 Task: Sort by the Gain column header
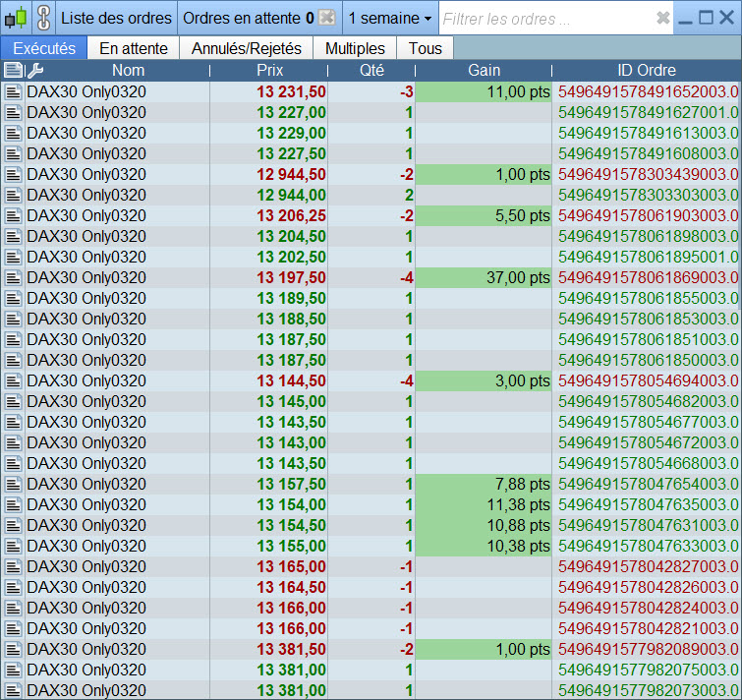484,70
